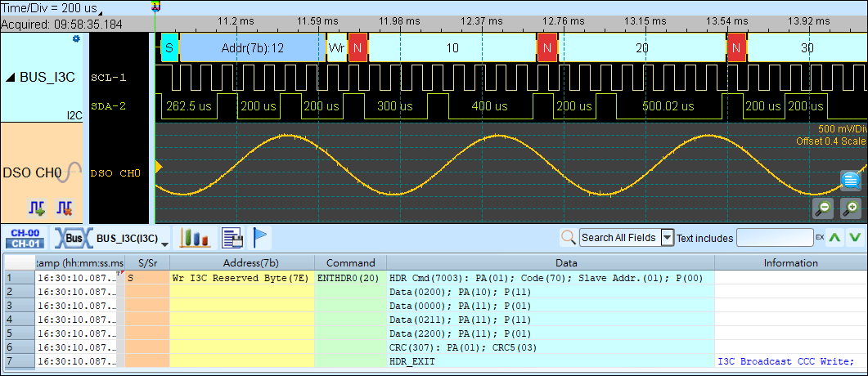
Task: Open the Search All Fields dropdown
Action: (667, 238)
